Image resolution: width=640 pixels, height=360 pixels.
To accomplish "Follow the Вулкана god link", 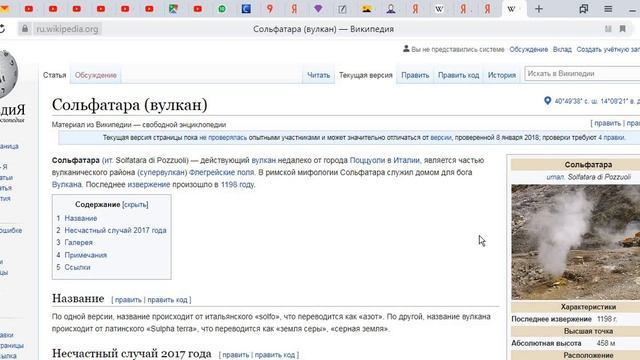I will [x=67, y=184].
